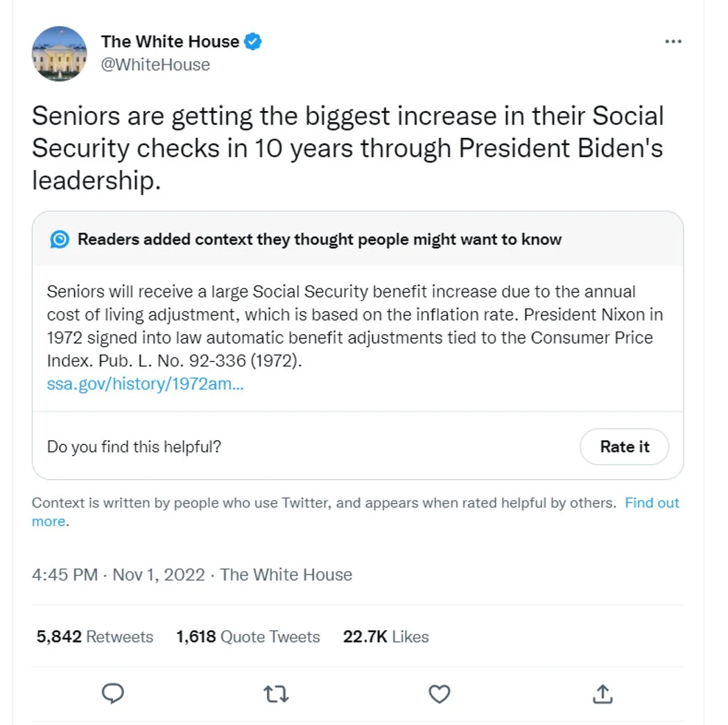Screen dimensions: 728x725
Task: Click the readers added context header
Action: (319, 240)
